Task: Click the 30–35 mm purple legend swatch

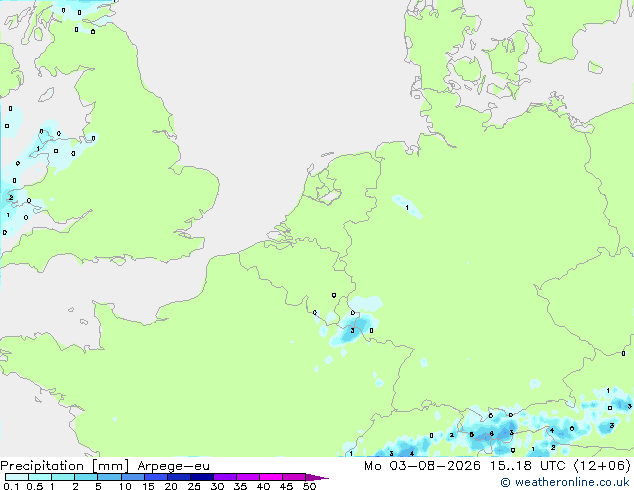Action: [x=225, y=477]
